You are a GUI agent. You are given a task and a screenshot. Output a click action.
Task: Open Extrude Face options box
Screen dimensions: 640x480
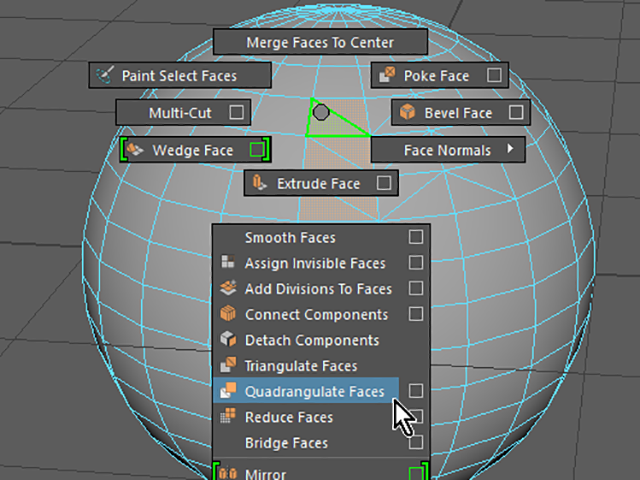(x=384, y=183)
